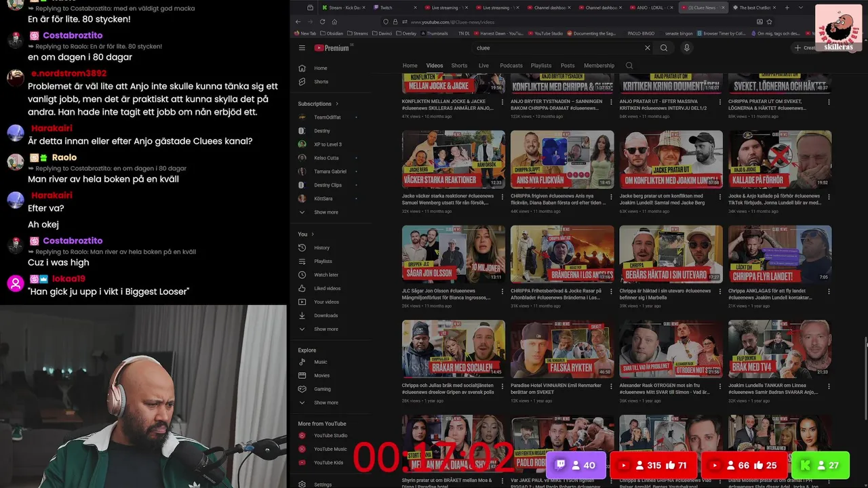This screenshot has width=868, height=488.
Task: Open Downloads in the sidebar
Action: tap(325, 315)
